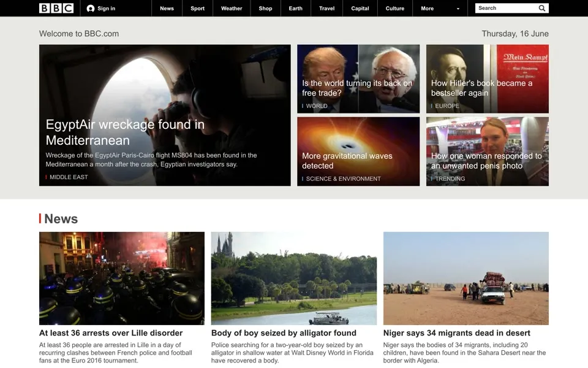This screenshot has width=588, height=368.
Task: Click the News section heading
Action: [x=61, y=218]
